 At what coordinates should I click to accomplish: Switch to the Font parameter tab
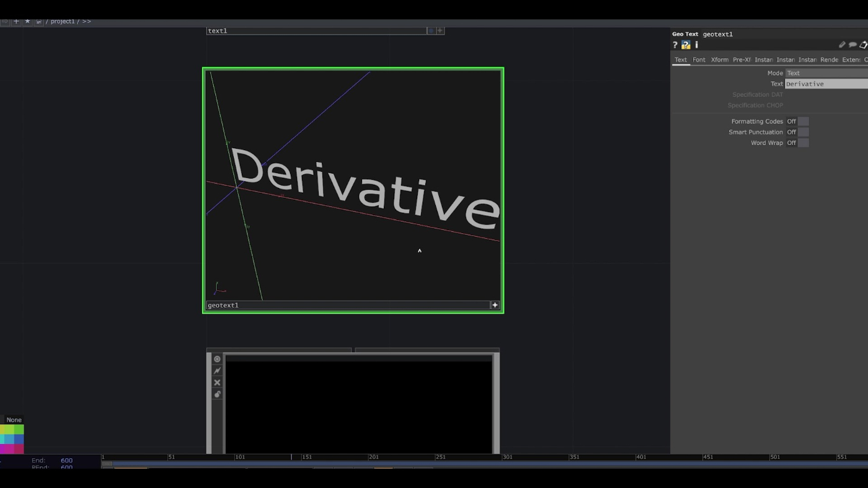click(699, 60)
